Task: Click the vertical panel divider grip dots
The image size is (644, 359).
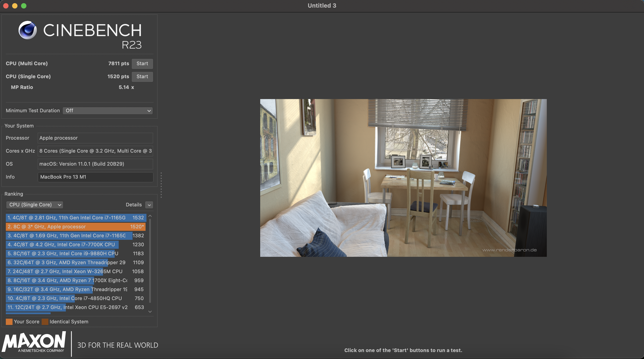Action: [x=161, y=185]
